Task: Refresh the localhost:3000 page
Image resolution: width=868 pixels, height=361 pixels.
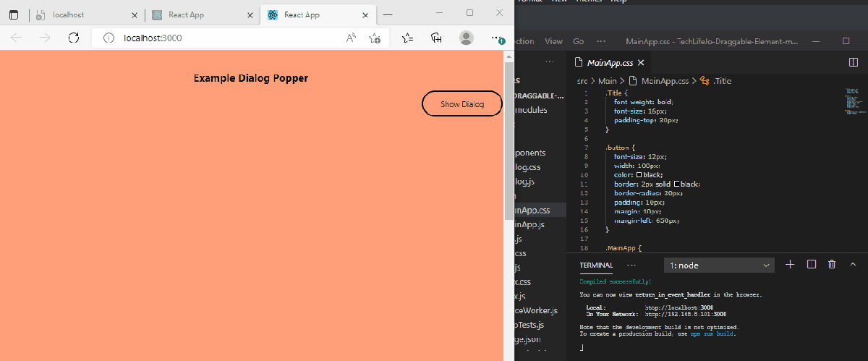Action: tap(73, 38)
